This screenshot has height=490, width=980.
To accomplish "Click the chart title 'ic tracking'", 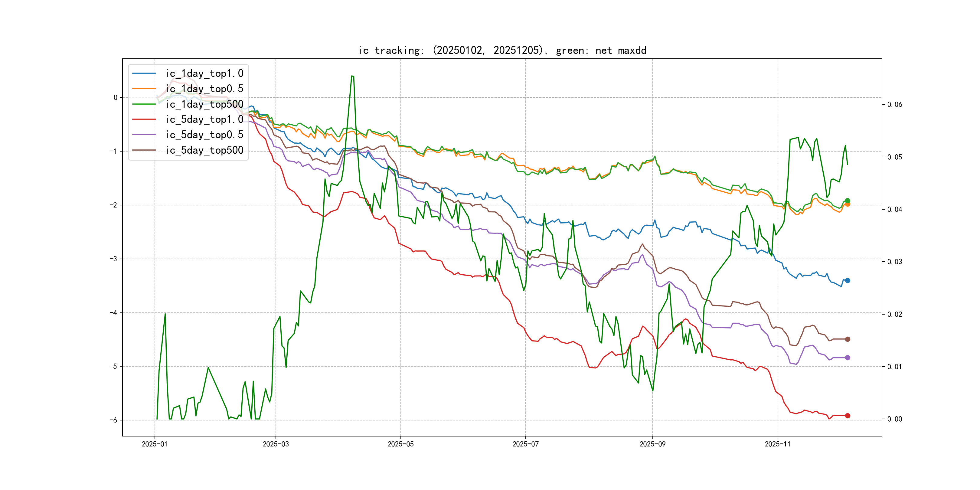I will [x=502, y=50].
